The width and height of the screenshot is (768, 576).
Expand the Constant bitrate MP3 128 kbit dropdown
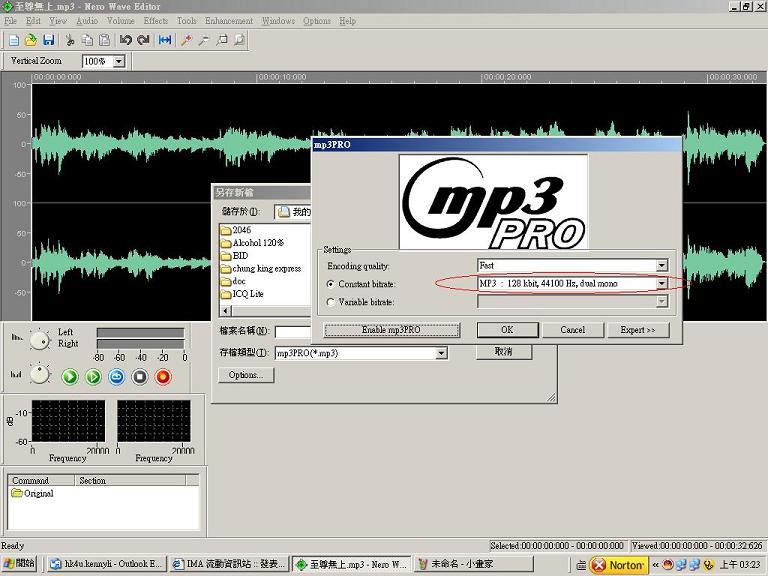661,284
